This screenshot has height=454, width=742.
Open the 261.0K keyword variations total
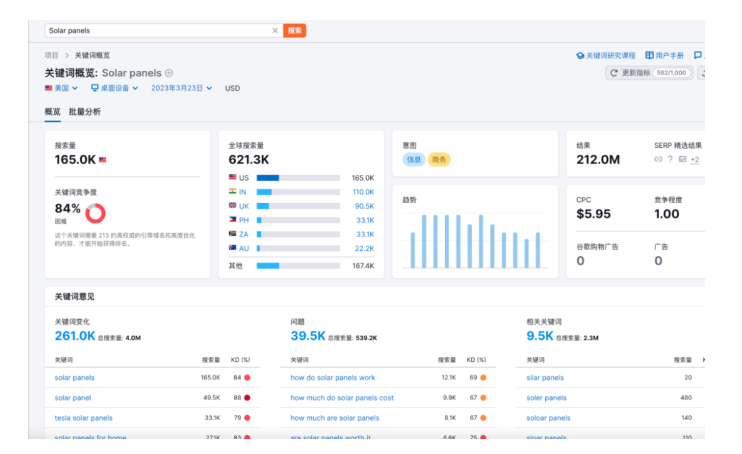click(x=75, y=336)
